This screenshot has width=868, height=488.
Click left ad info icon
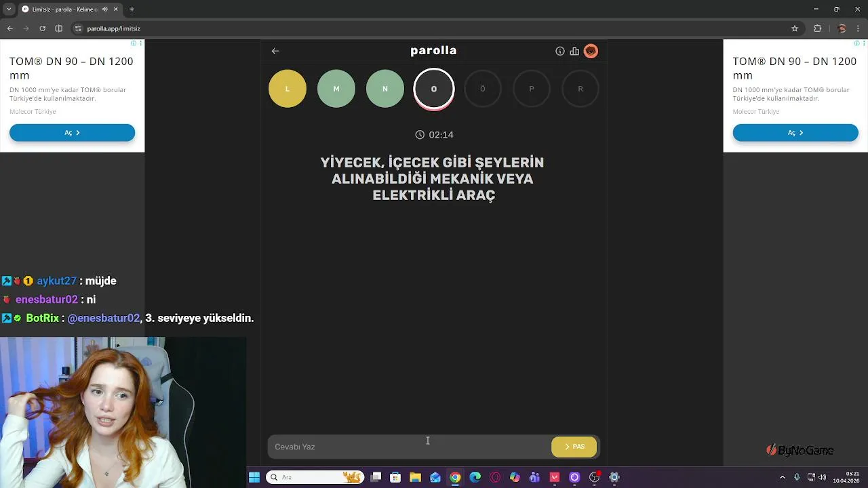pos(134,43)
